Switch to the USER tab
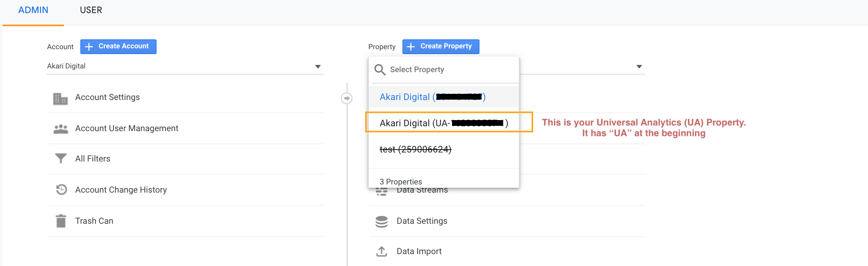The height and width of the screenshot is (266, 868). 91,10
